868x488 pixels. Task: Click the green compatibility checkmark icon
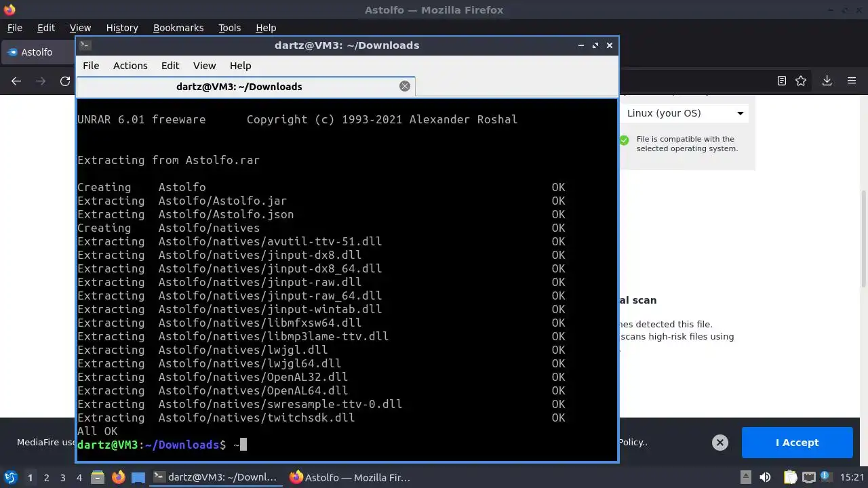pos(624,140)
